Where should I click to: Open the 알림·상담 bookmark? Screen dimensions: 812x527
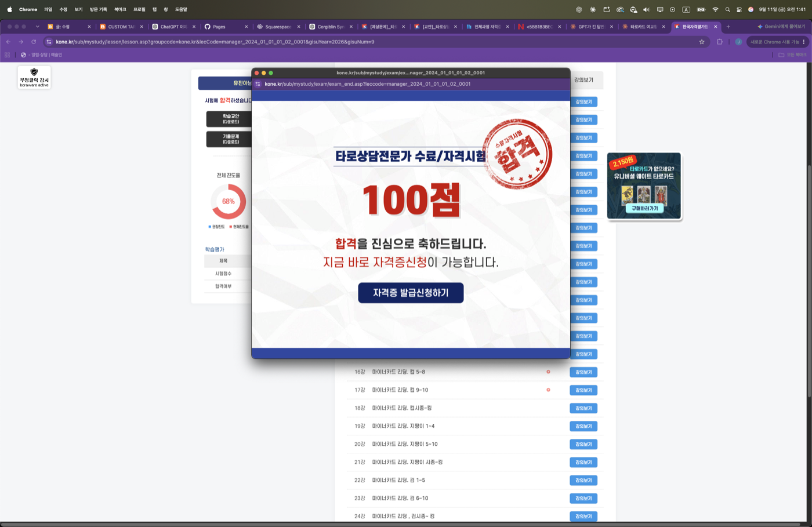point(42,54)
